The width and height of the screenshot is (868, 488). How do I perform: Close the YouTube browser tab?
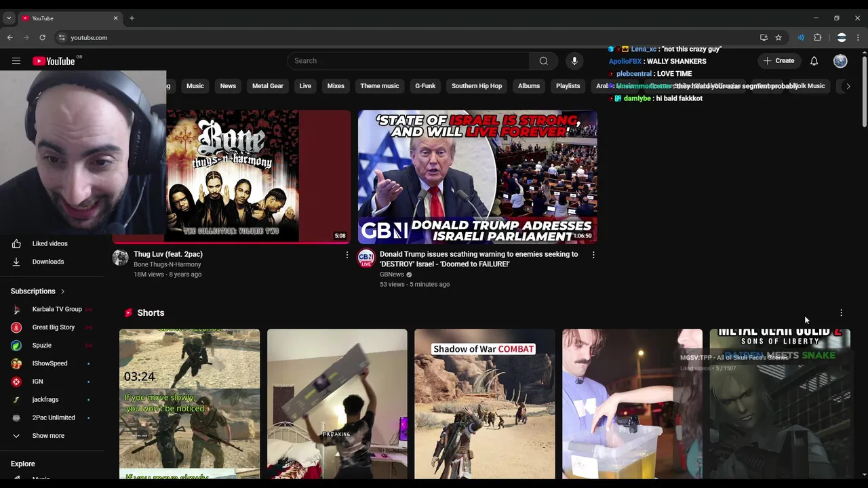115,18
